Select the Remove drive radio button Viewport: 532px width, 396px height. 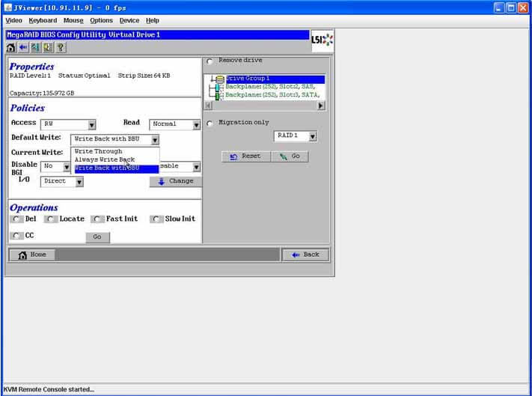point(210,61)
